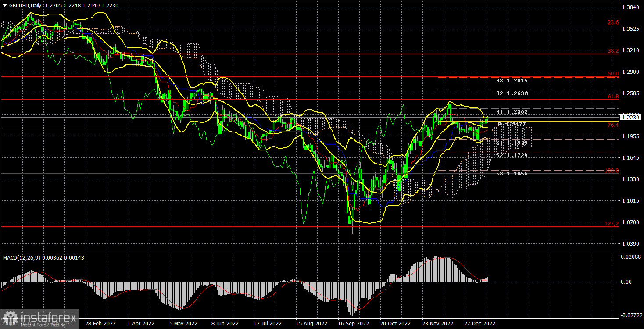Click the 5 May 2022 date label
Screen dimensions: 644x329
tap(184, 323)
